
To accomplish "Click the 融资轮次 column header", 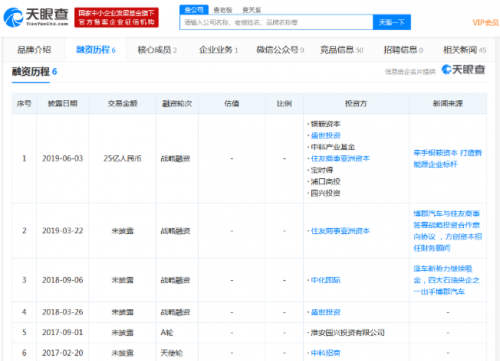I will [177, 104].
